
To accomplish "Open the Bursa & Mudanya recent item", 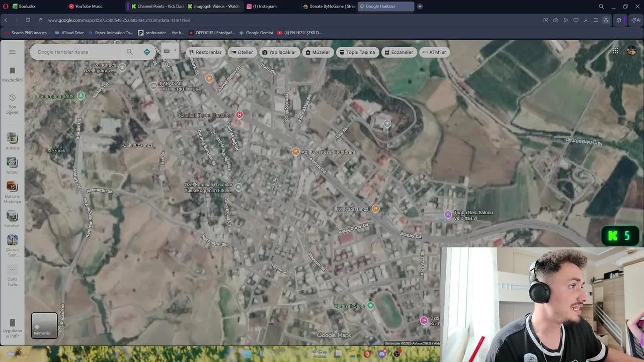I will 12,193.
